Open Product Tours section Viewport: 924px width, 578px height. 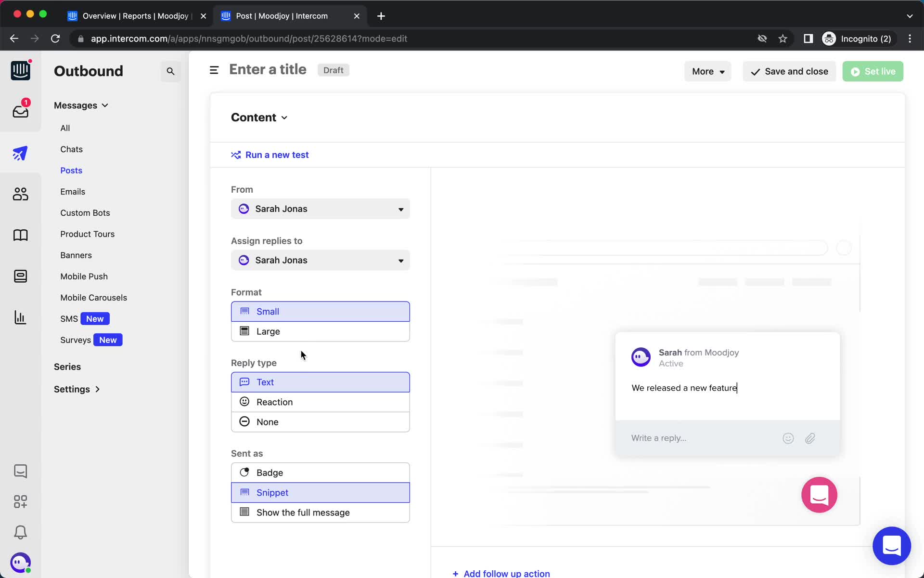pyautogui.click(x=88, y=234)
